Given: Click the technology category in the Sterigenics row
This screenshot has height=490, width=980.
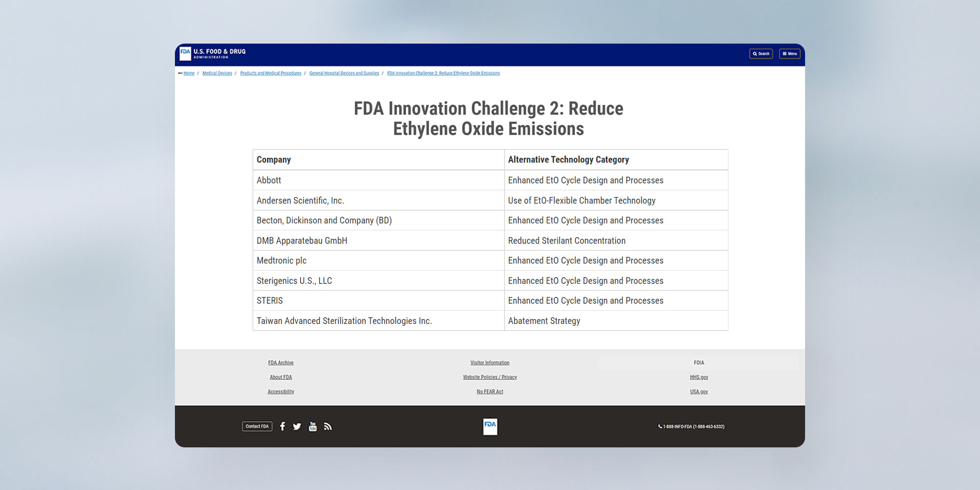Looking at the screenshot, I should [616, 281].
